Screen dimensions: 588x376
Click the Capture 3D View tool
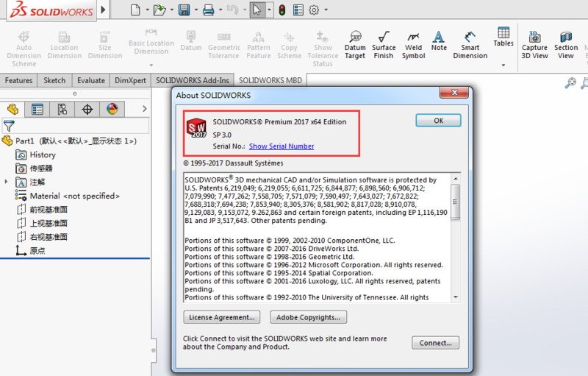[x=534, y=45]
